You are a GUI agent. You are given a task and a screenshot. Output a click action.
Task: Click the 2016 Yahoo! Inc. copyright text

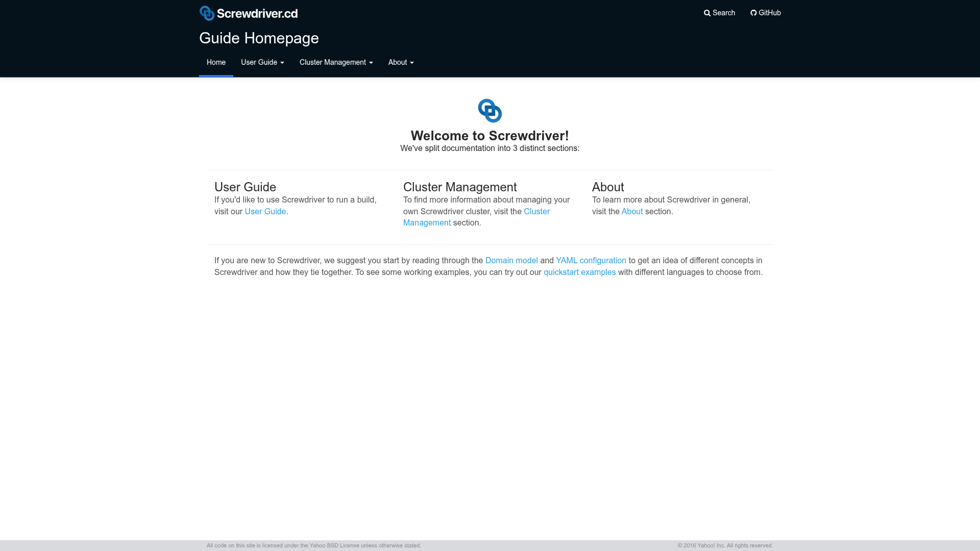tap(725, 545)
